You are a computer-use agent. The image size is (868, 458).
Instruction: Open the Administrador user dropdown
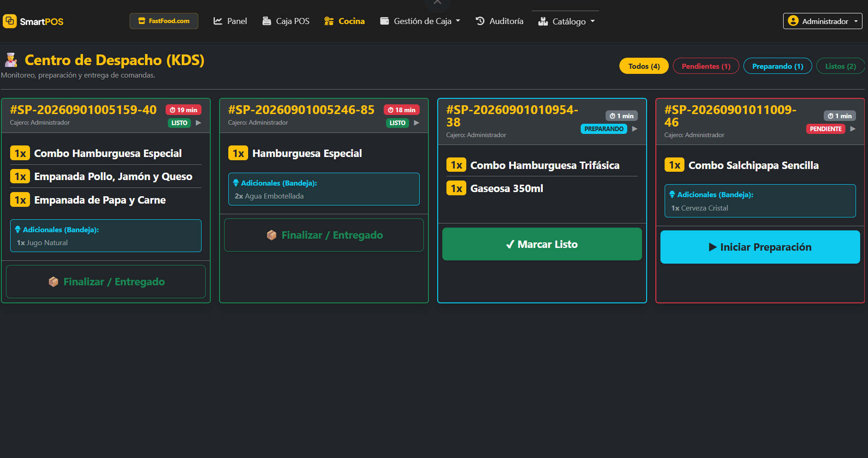coord(822,21)
